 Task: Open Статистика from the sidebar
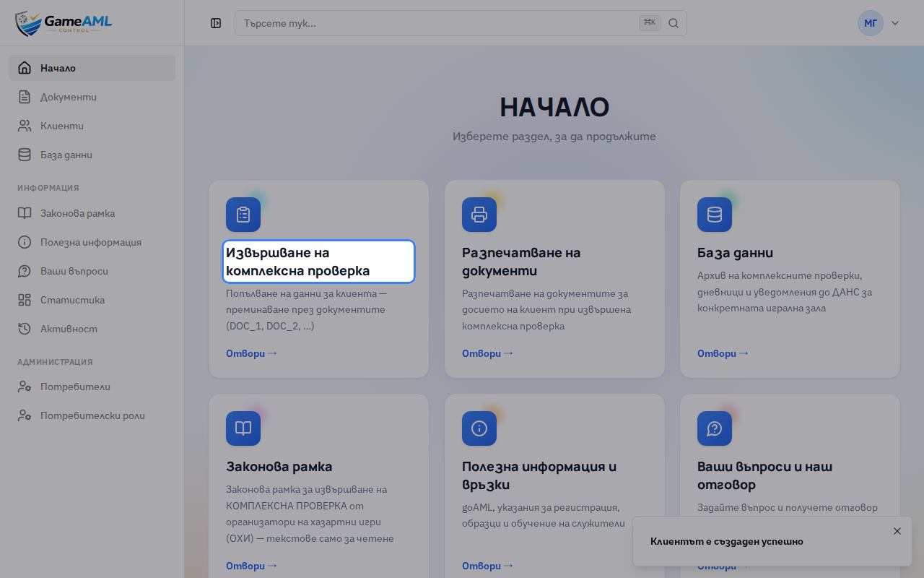(x=92, y=300)
